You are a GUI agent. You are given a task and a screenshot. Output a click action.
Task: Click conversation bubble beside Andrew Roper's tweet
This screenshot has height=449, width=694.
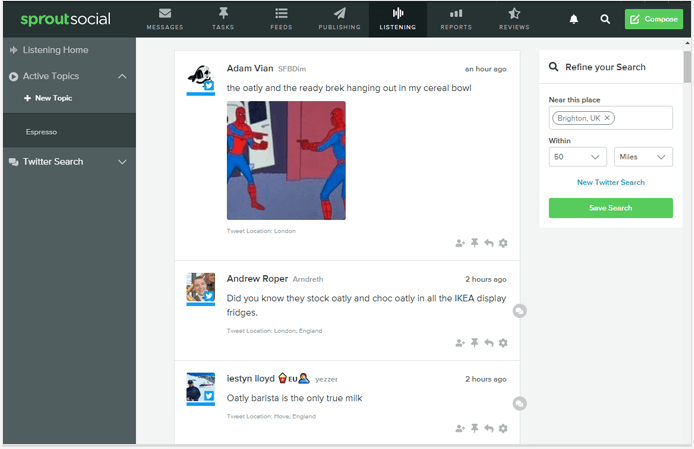[520, 311]
